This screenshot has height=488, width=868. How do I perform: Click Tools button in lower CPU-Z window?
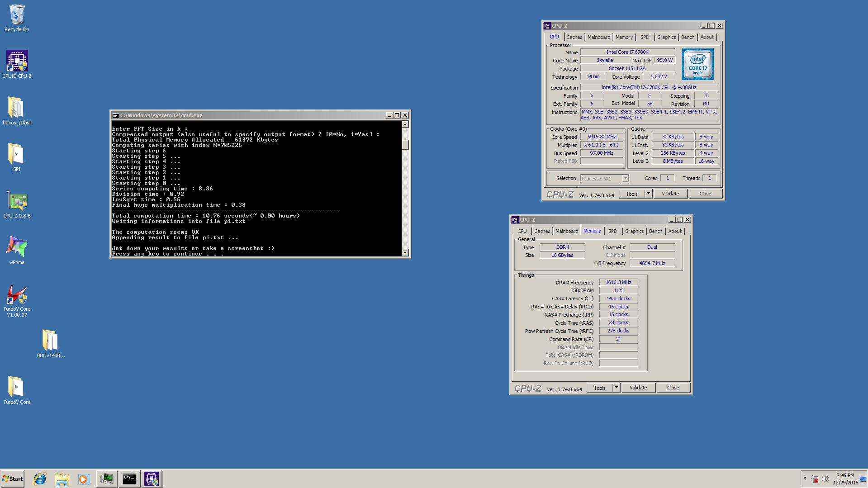(x=600, y=388)
